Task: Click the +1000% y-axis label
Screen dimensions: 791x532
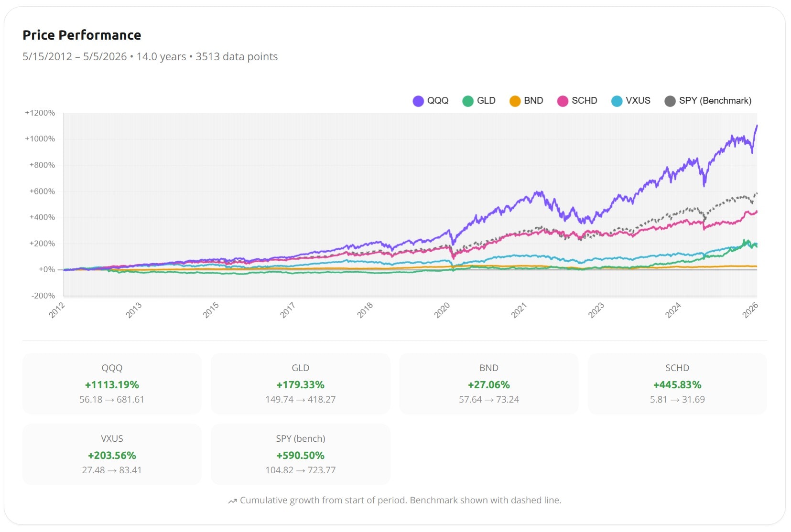Action: tap(40, 139)
